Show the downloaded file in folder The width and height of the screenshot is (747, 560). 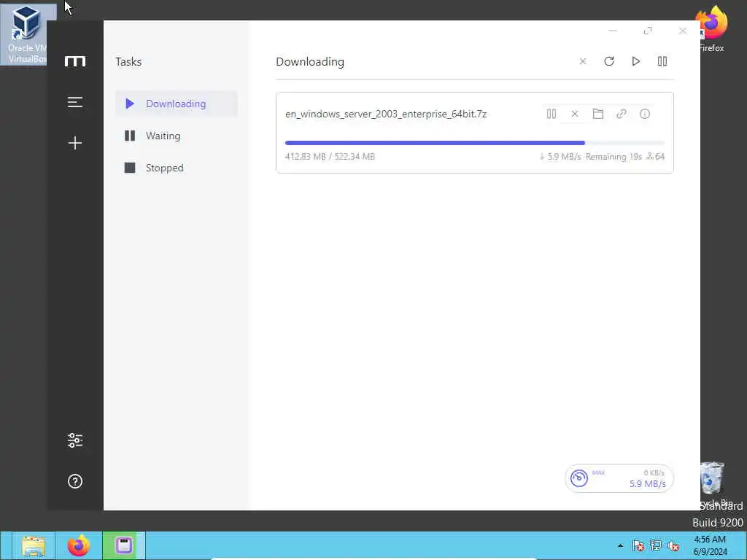598,114
